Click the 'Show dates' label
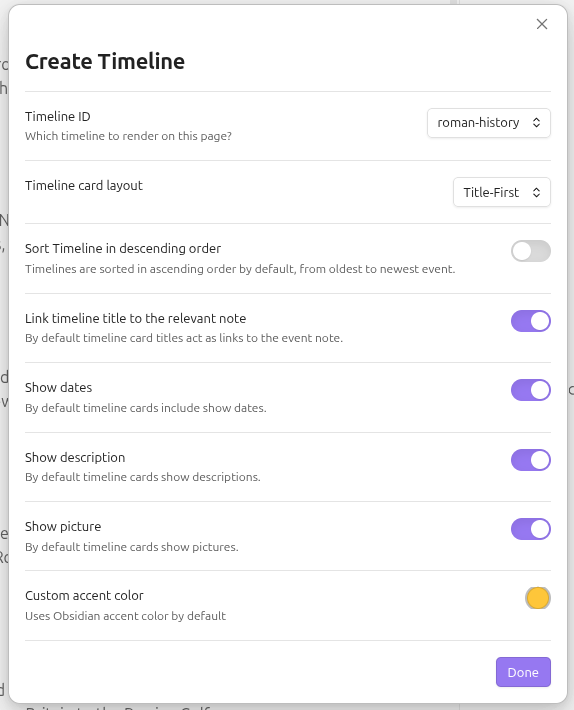Viewport: 574px width, 710px height. 58,388
